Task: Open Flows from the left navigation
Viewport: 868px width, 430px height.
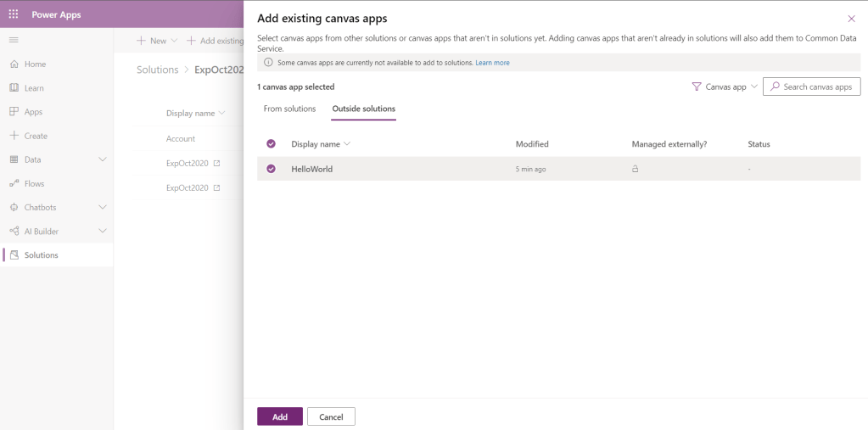Action: click(x=34, y=183)
